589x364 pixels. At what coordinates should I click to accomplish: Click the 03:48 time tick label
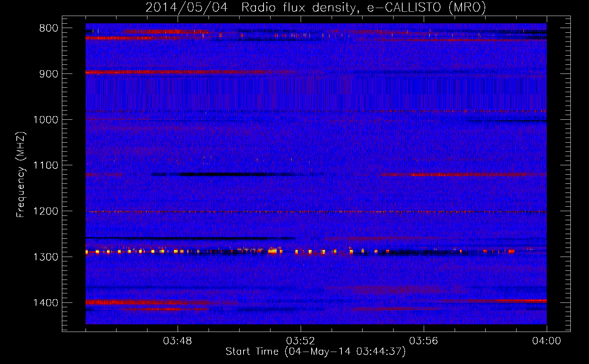click(178, 341)
